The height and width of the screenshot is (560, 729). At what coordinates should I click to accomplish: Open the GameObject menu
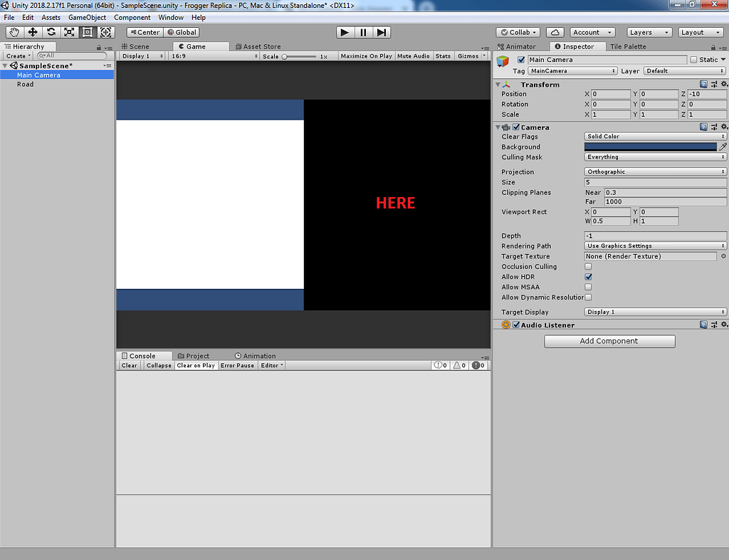[87, 17]
